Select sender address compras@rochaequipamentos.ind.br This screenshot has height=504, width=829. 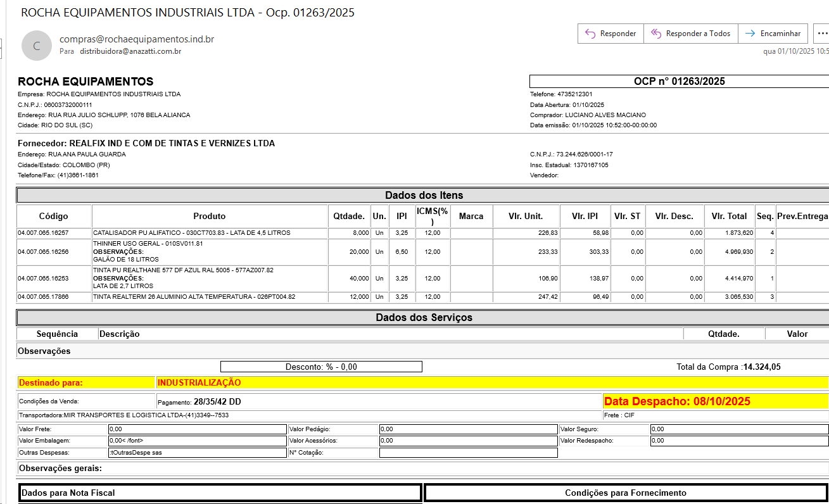(136, 39)
